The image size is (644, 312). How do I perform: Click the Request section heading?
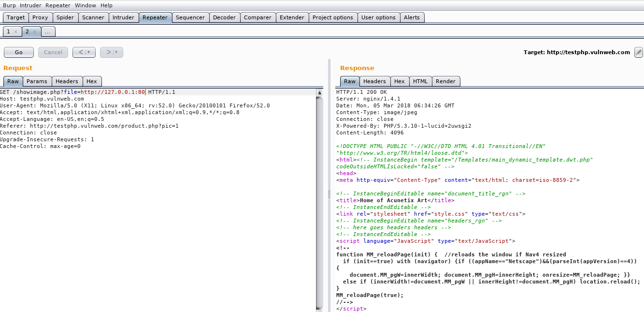(x=18, y=68)
